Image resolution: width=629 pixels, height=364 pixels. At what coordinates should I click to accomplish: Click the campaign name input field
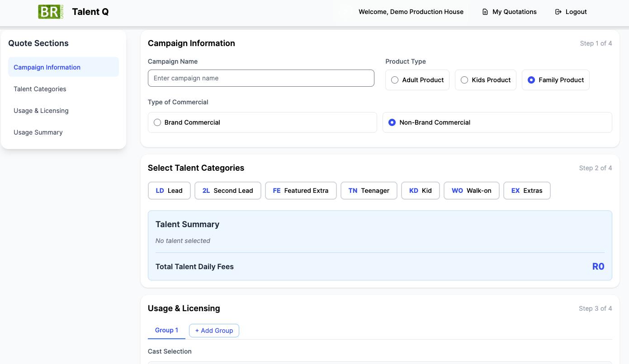(x=261, y=78)
